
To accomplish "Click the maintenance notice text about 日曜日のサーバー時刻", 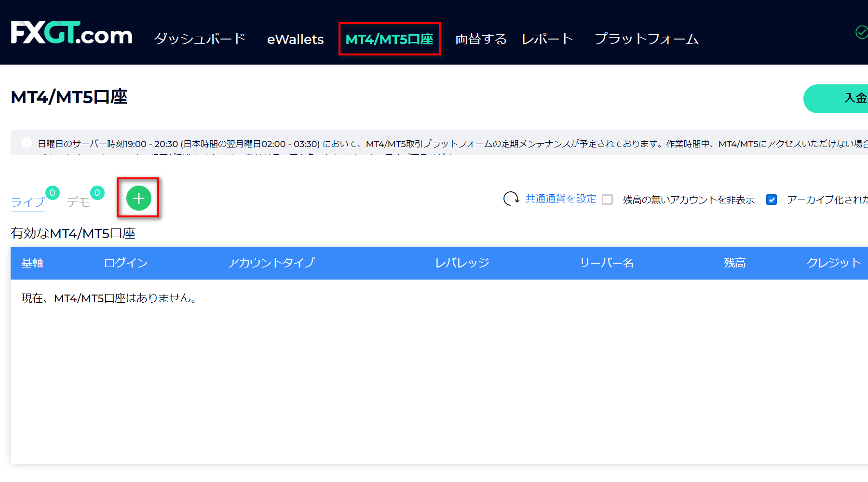I will click(452, 144).
